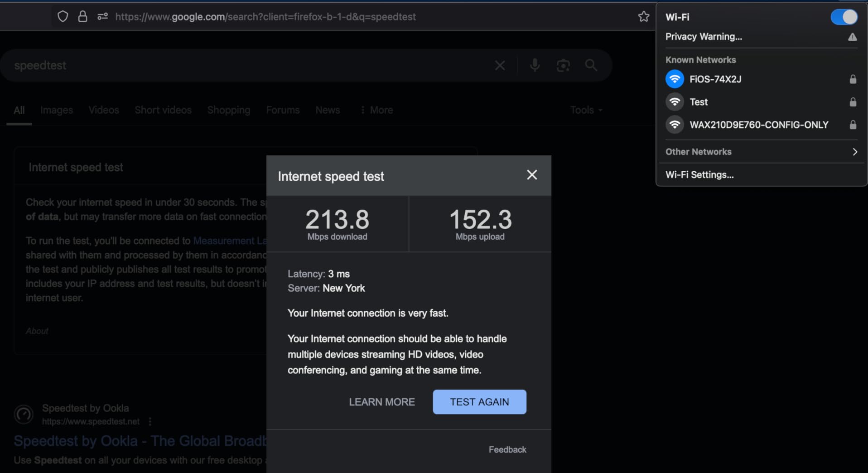Switch to the Images tab
This screenshot has width=868, height=473.
57,110
